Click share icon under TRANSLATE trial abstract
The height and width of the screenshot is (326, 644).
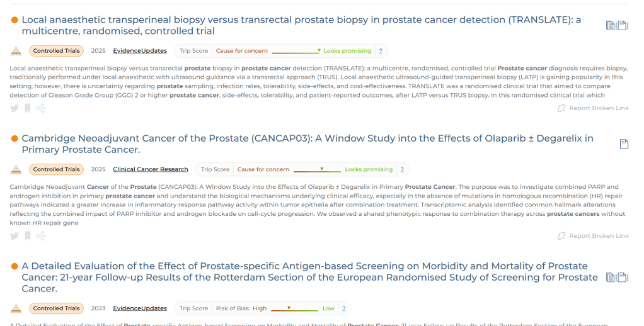[41, 108]
